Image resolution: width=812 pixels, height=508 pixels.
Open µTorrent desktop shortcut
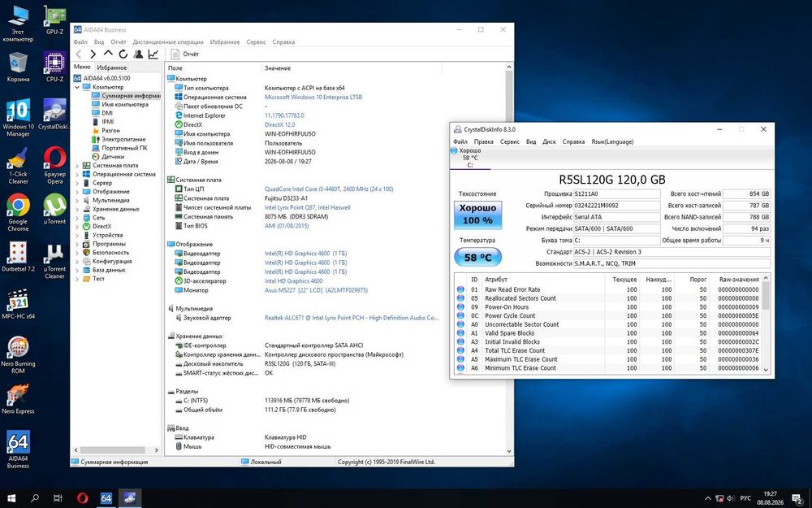click(54, 209)
